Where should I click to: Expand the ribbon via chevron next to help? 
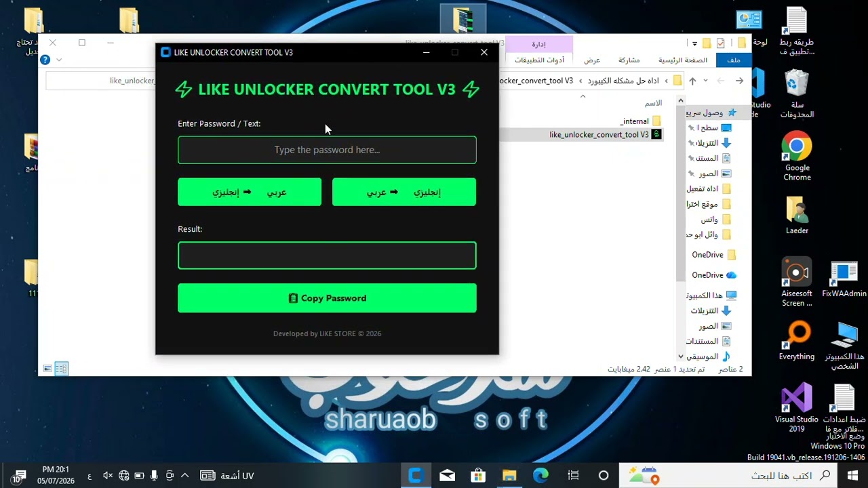click(59, 60)
